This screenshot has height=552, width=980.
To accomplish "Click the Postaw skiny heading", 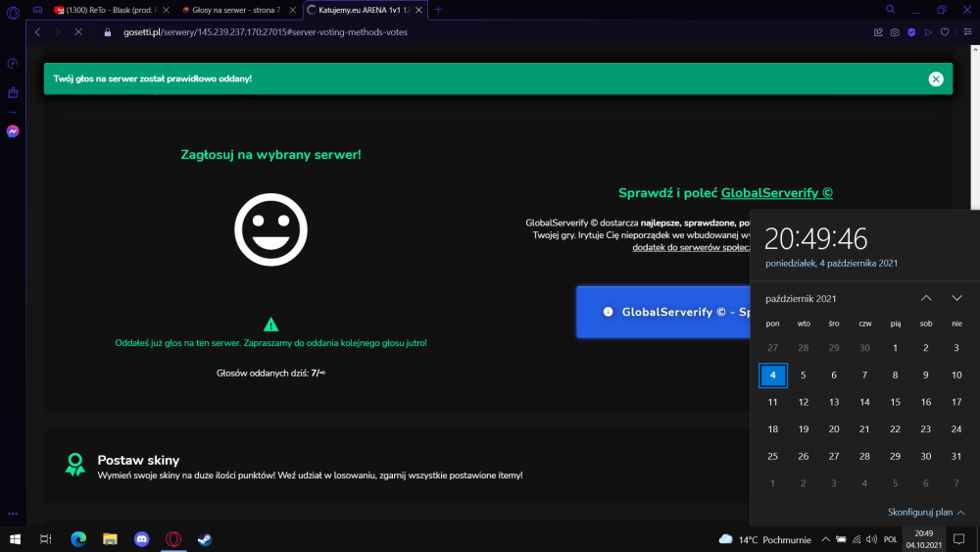I will [x=138, y=460].
